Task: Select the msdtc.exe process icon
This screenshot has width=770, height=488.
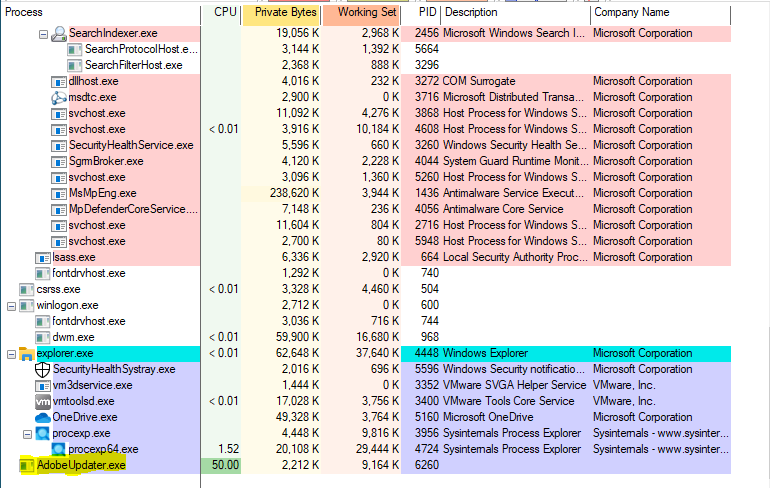Action: (x=59, y=98)
